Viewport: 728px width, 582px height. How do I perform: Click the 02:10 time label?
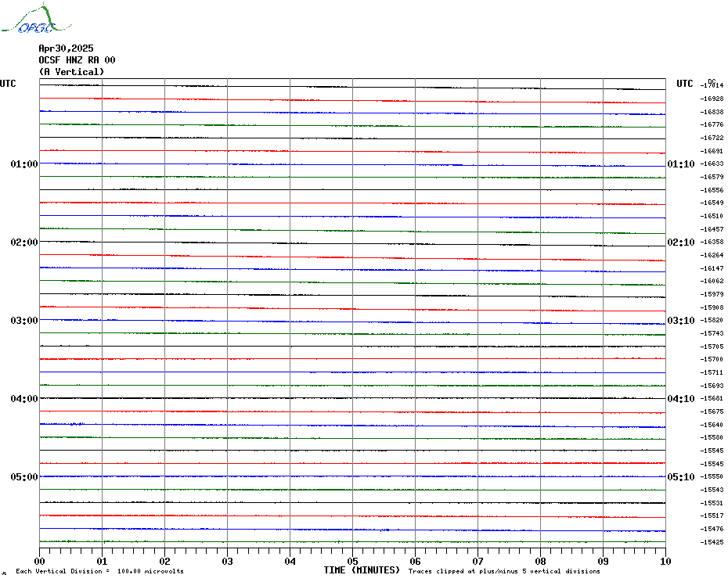[x=681, y=242]
